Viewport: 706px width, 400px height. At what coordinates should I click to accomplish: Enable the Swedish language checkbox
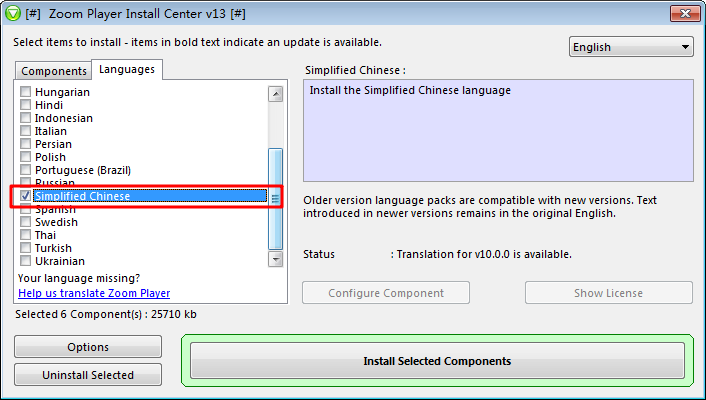pos(26,222)
